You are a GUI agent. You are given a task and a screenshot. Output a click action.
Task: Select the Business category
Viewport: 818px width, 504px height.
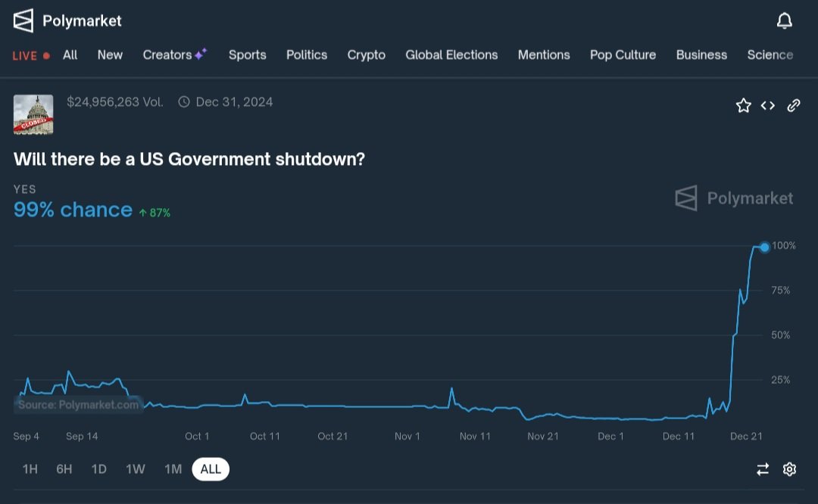click(x=701, y=54)
